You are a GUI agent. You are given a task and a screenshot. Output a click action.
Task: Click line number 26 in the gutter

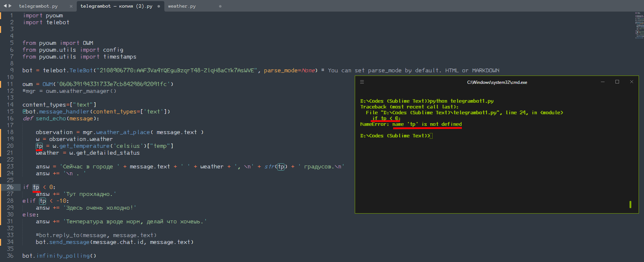(x=10, y=187)
